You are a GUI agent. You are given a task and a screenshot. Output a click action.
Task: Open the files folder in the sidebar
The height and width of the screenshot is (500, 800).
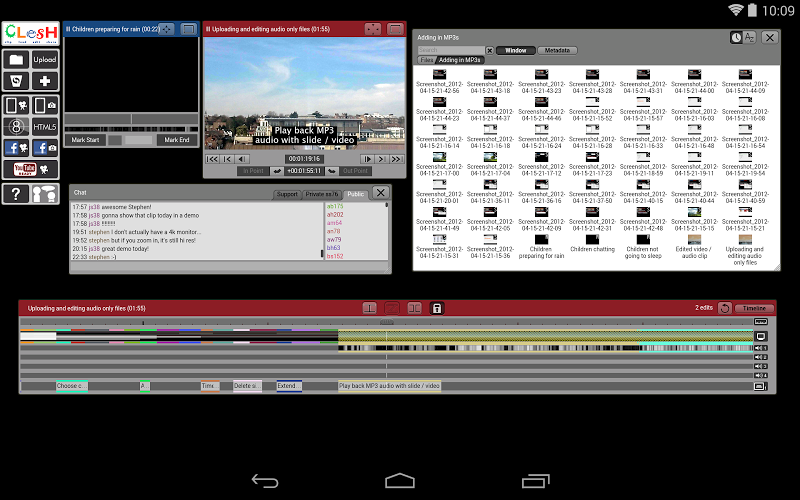[x=16, y=59]
